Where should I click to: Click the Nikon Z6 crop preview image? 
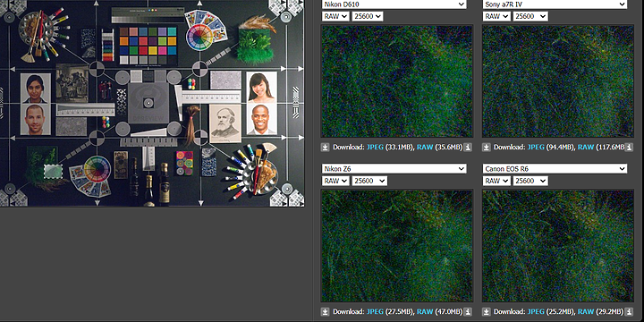(397, 246)
